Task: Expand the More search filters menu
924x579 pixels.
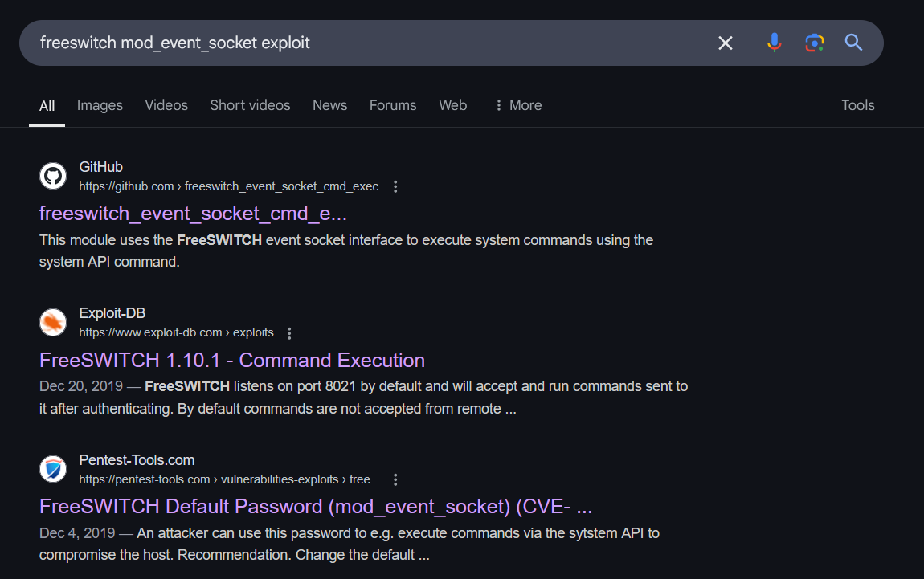Action: tap(518, 105)
